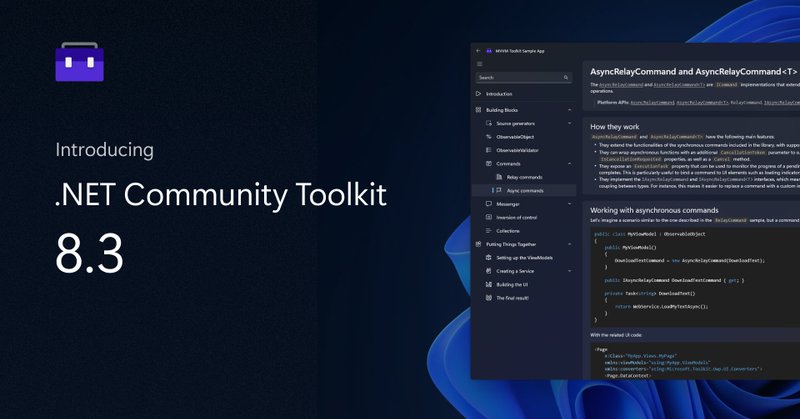
Task: Open AsyncRelayCommand<T> link on the Platform APIs line
Action: pyautogui.click(x=703, y=103)
